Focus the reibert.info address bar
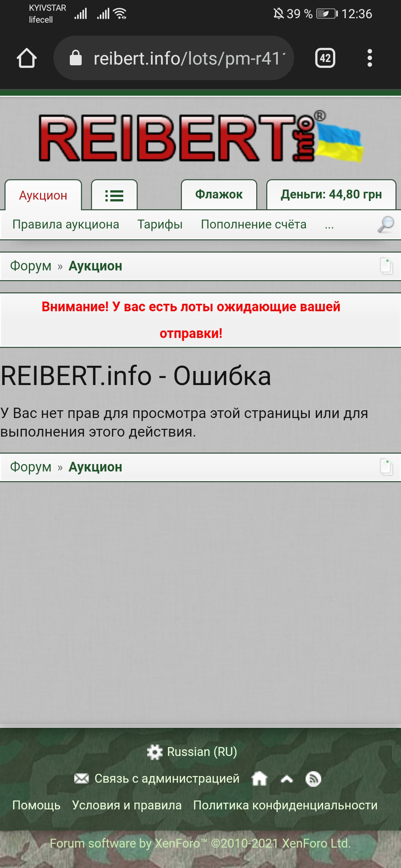The height and width of the screenshot is (868, 401). coord(174,58)
